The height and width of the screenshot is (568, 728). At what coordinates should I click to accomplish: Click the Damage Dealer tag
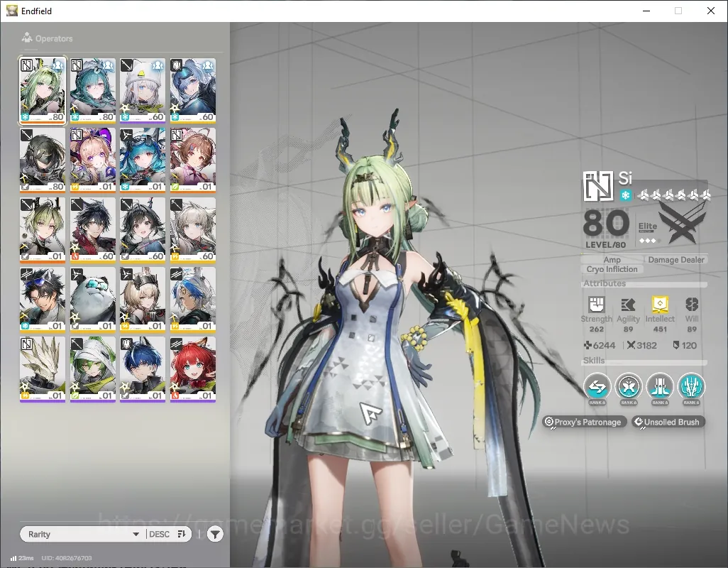(x=676, y=260)
